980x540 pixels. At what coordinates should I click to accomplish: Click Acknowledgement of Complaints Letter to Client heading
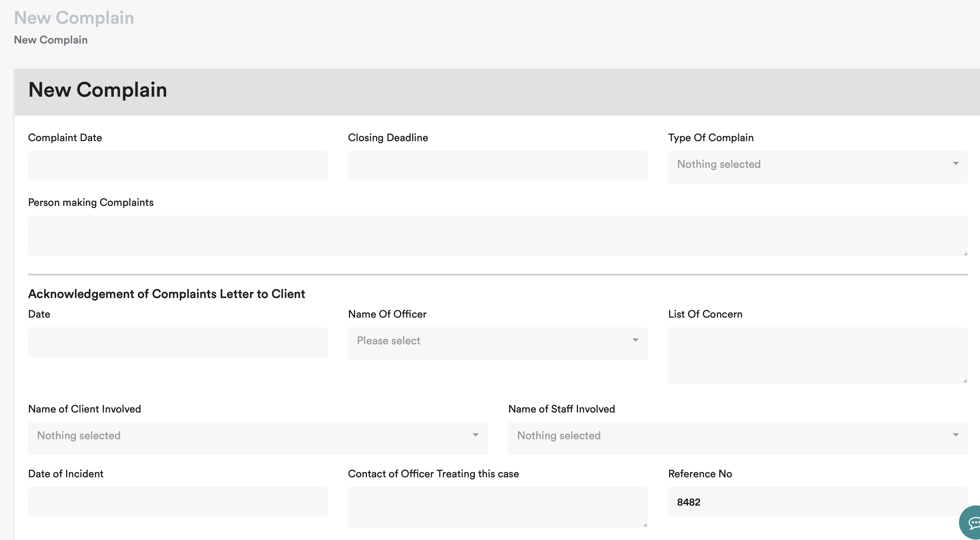166,294
